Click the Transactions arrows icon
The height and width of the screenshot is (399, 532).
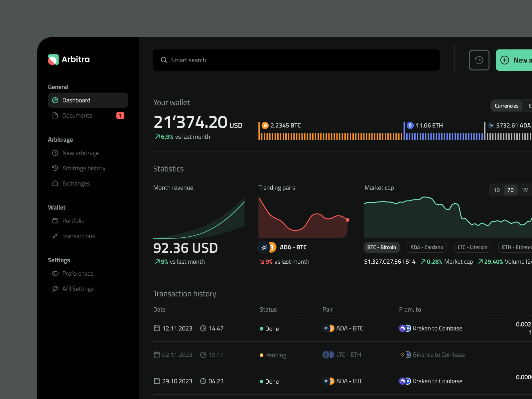(x=55, y=236)
